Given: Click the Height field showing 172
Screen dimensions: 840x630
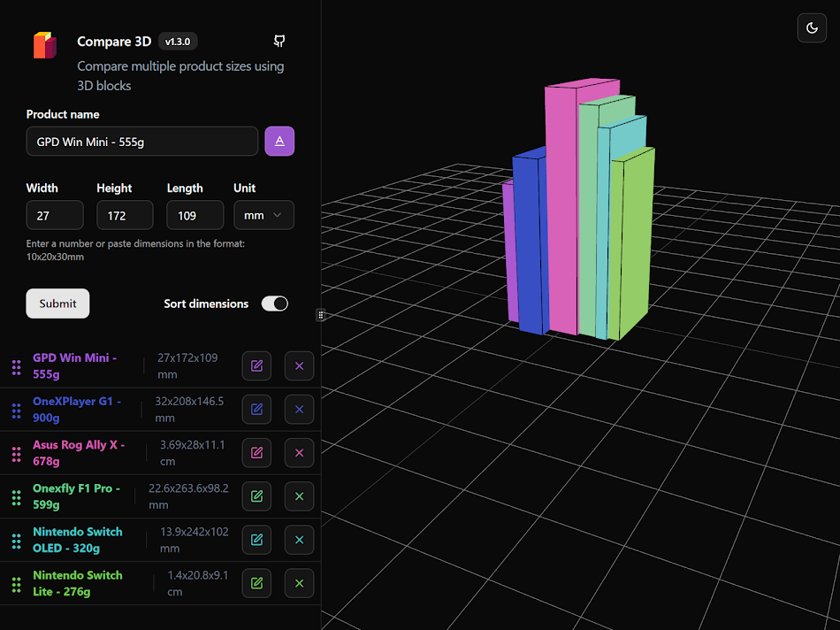Looking at the screenshot, I should point(125,215).
